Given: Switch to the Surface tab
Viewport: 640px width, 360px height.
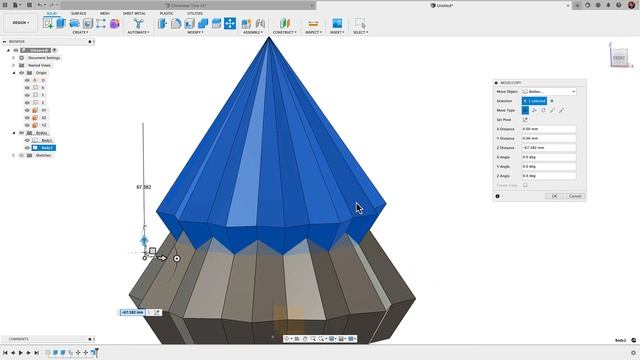Looking at the screenshot, I should click(78, 13).
